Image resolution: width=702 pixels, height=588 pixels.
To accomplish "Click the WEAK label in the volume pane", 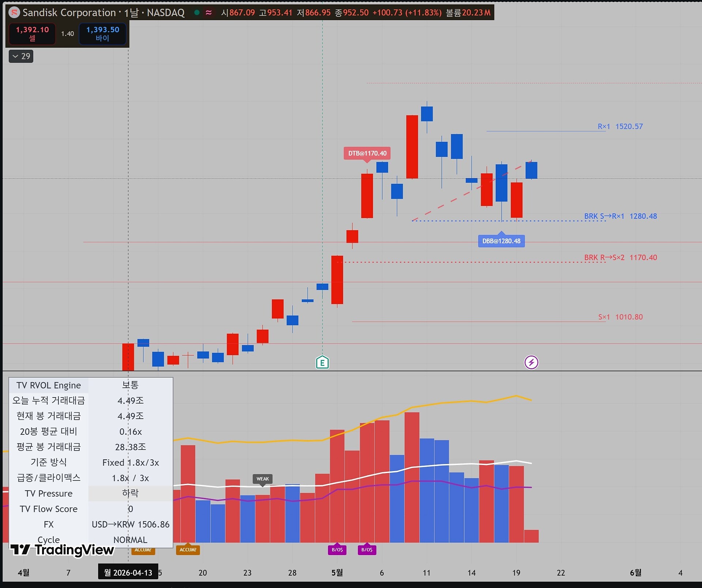I will click(x=263, y=479).
